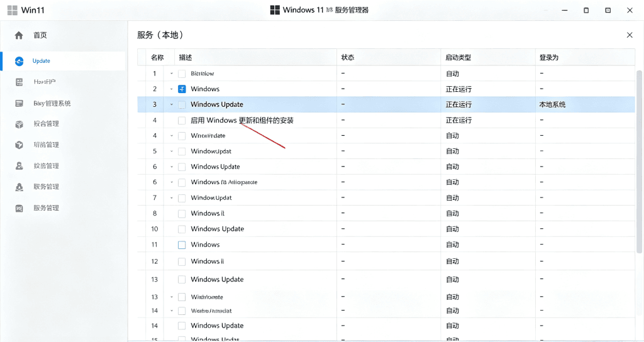
Task: Close the 服务（本地）panel with its X
Action: (x=630, y=35)
